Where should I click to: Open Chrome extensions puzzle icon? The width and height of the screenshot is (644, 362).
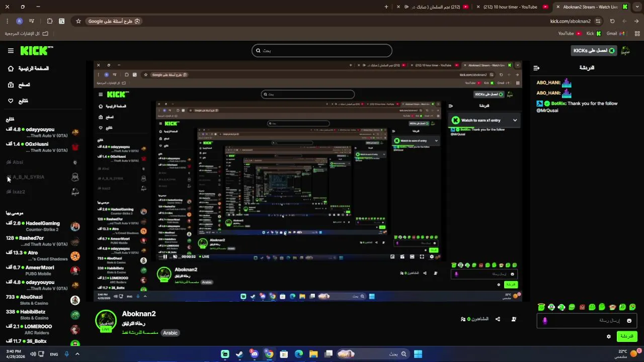tap(49, 21)
